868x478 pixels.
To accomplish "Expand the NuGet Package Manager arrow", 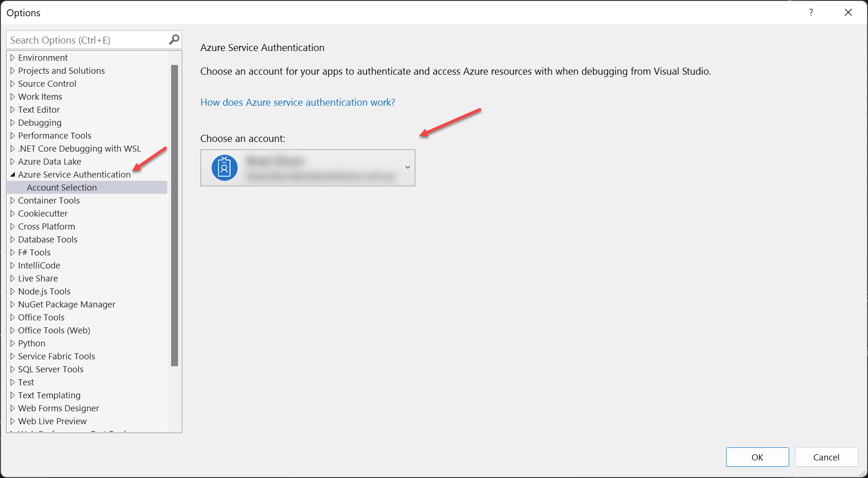I will [x=13, y=304].
